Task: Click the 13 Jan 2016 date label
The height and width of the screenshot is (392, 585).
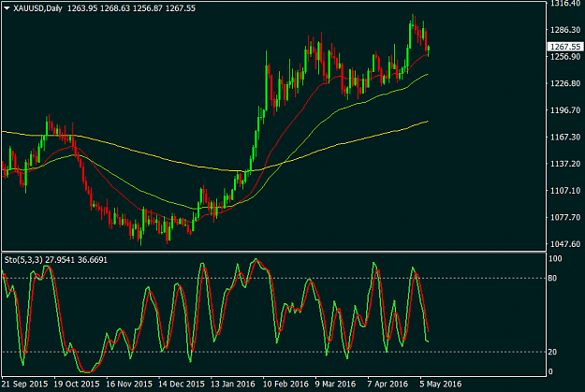Action: coord(233,384)
